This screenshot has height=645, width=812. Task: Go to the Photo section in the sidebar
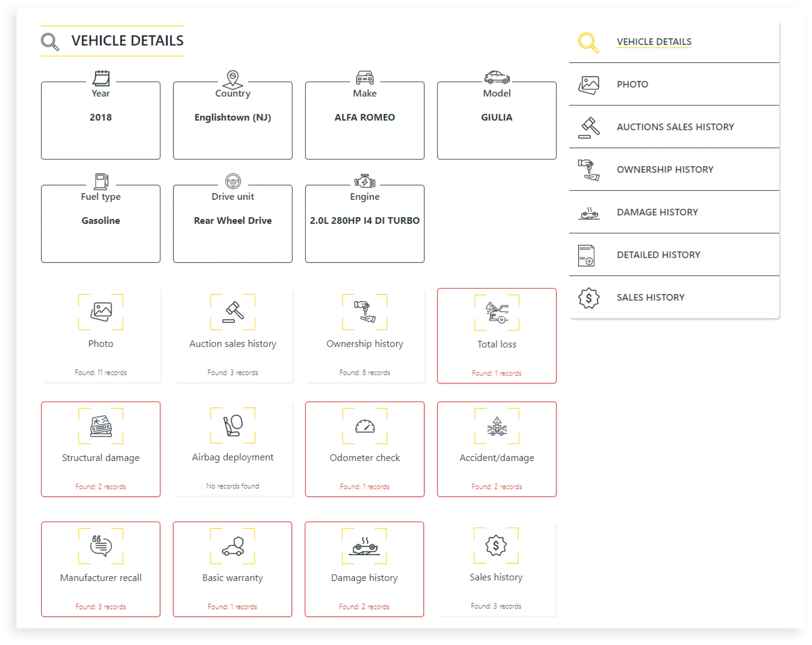point(632,84)
